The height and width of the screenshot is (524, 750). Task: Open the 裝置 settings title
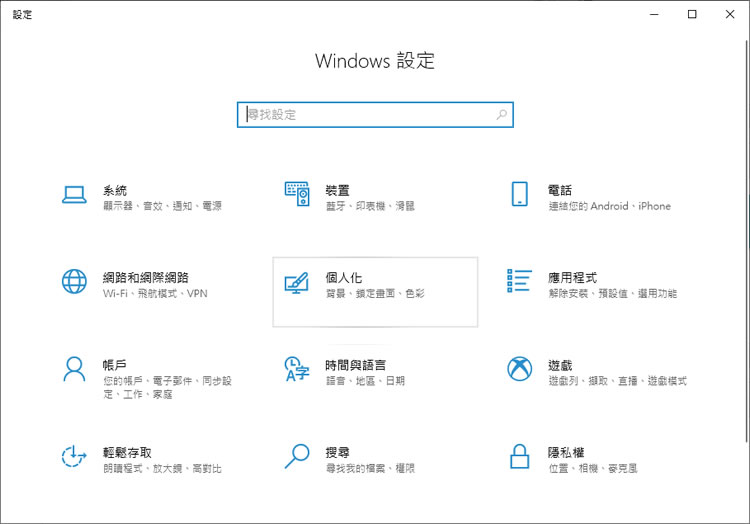point(337,190)
